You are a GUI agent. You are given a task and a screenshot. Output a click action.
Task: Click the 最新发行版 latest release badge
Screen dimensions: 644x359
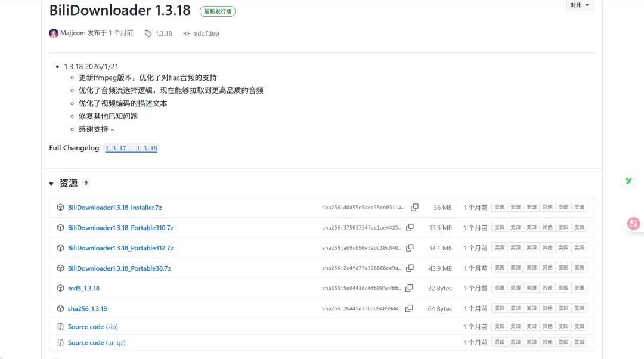point(218,11)
